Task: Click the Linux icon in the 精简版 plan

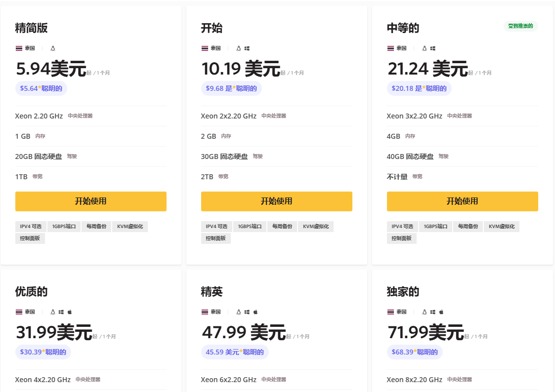Action: click(x=53, y=48)
